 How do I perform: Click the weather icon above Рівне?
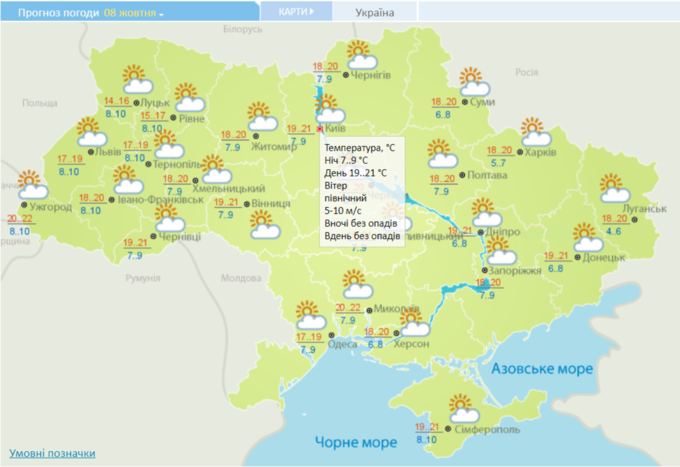pos(189,97)
